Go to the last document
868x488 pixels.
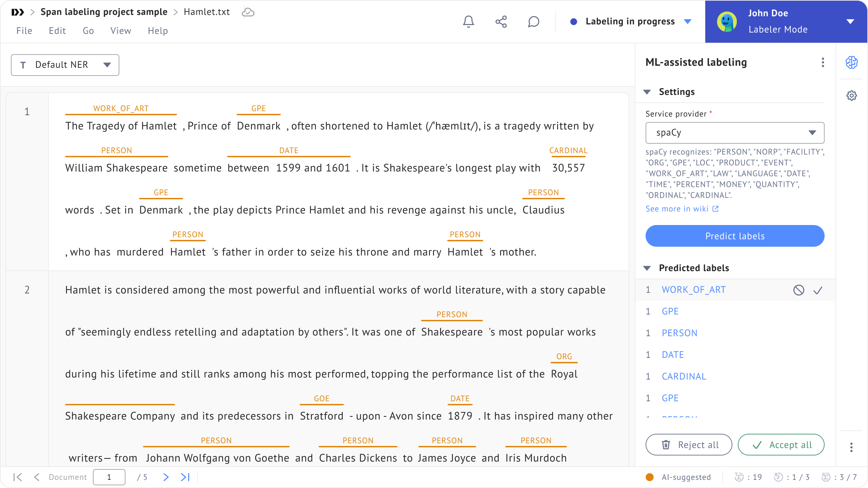tap(185, 477)
